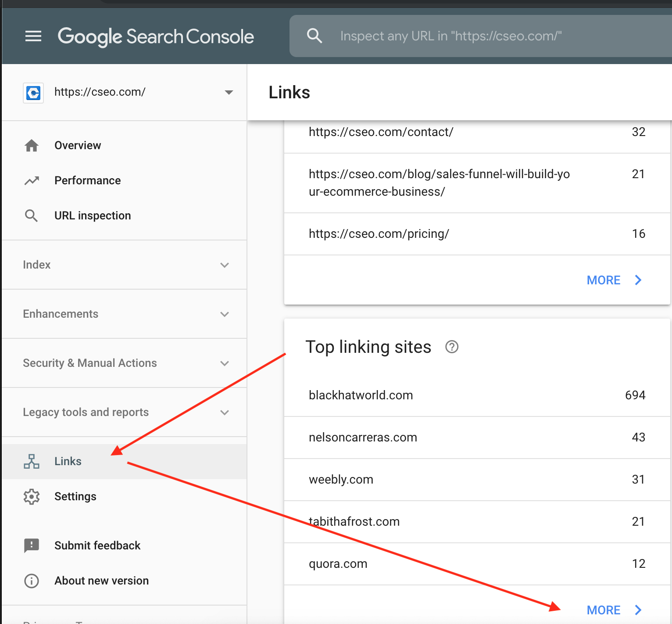
Task: Click the 32 link count for the contact page
Action: tap(639, 132)
